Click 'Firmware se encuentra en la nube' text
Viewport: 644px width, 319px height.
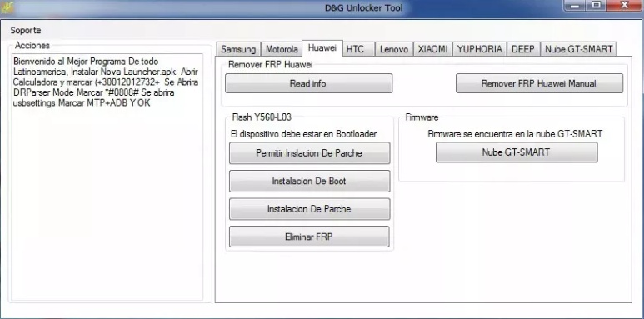[x=492, y=134]
